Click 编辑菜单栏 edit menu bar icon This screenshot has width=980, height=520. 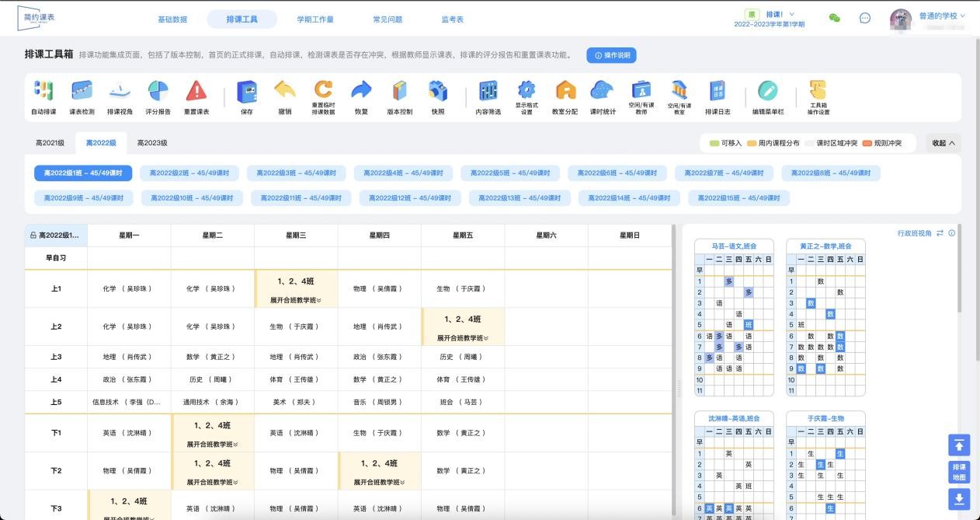768,92
